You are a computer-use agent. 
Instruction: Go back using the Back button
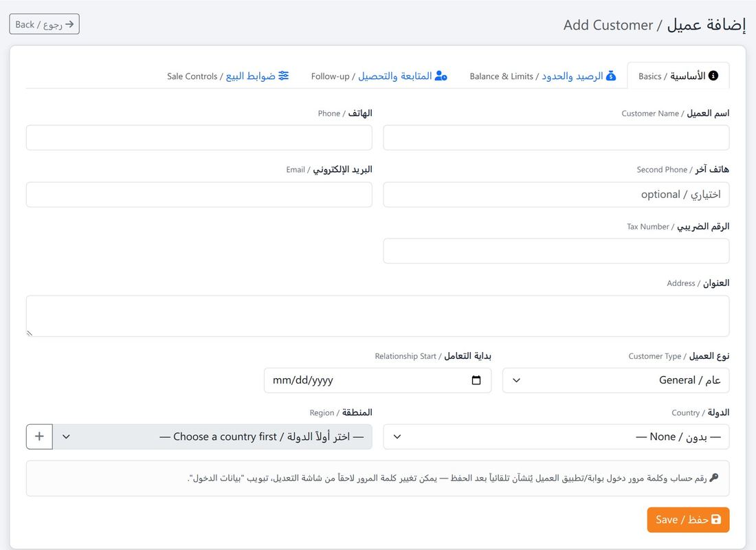[x=45, y=24]
